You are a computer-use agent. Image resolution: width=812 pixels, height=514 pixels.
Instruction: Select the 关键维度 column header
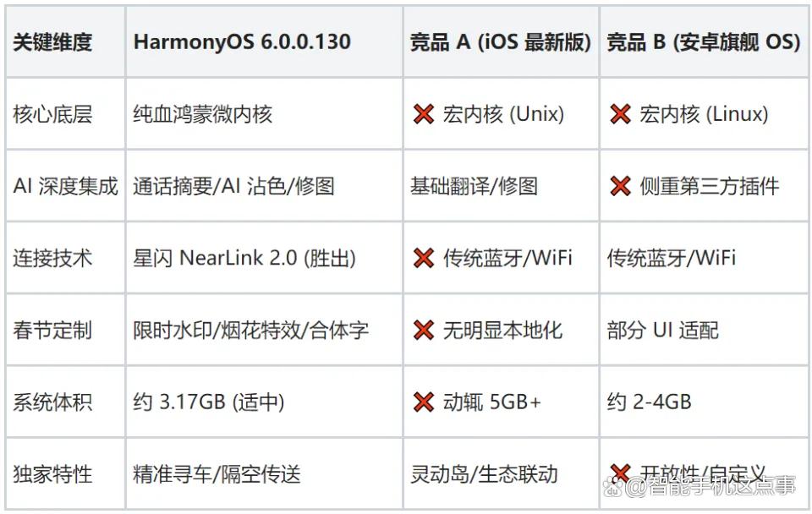(x=52, y=42)
